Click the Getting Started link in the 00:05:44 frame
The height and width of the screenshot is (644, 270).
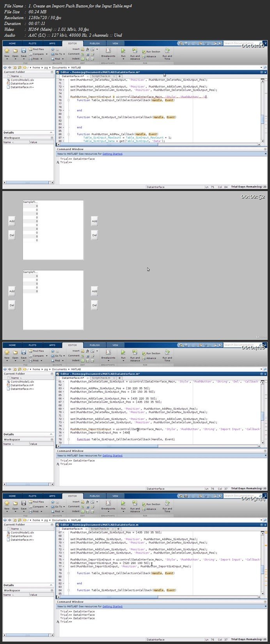[112, 607]
